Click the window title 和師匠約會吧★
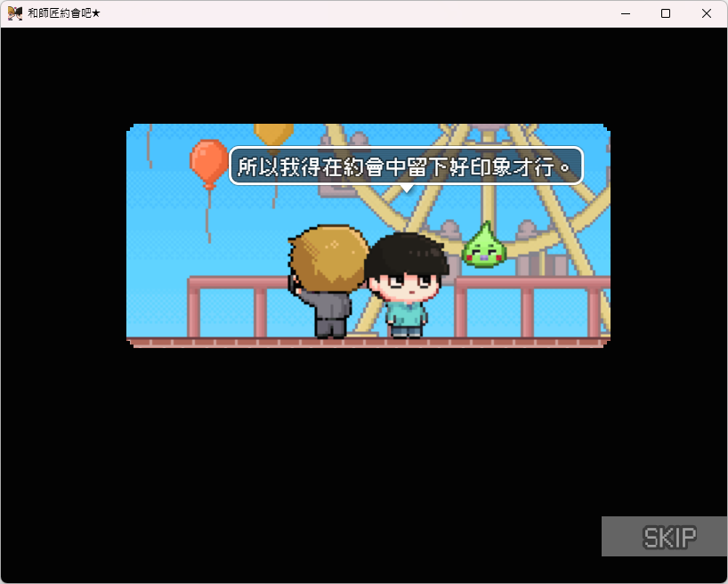The width and height of the screenshot is (728, 584). pos(64,13)
